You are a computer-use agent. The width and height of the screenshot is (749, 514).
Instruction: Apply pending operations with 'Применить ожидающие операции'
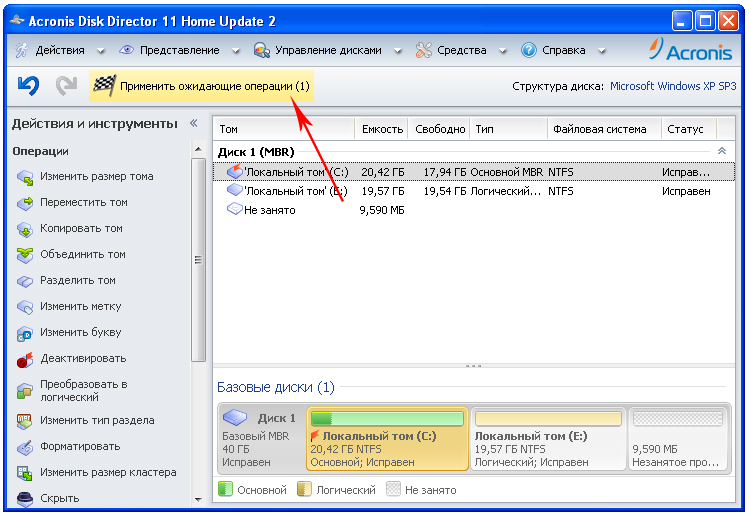[214, 87]
